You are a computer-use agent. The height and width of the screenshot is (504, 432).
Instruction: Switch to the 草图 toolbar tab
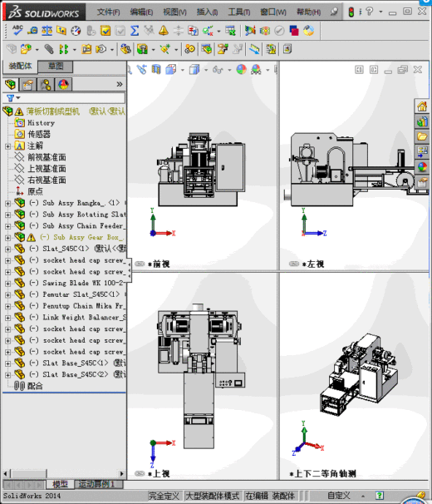click(x=56, y=67)
